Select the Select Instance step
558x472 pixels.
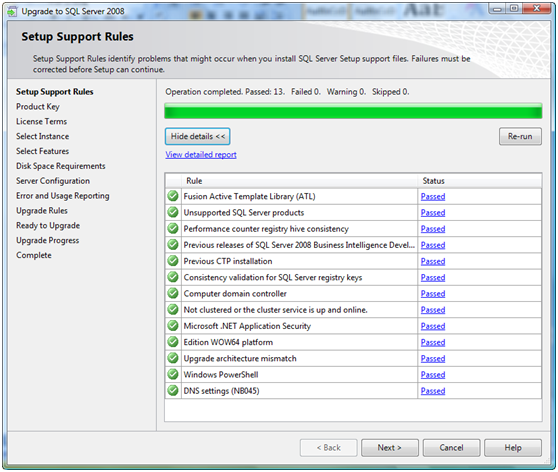coord(42,136)
